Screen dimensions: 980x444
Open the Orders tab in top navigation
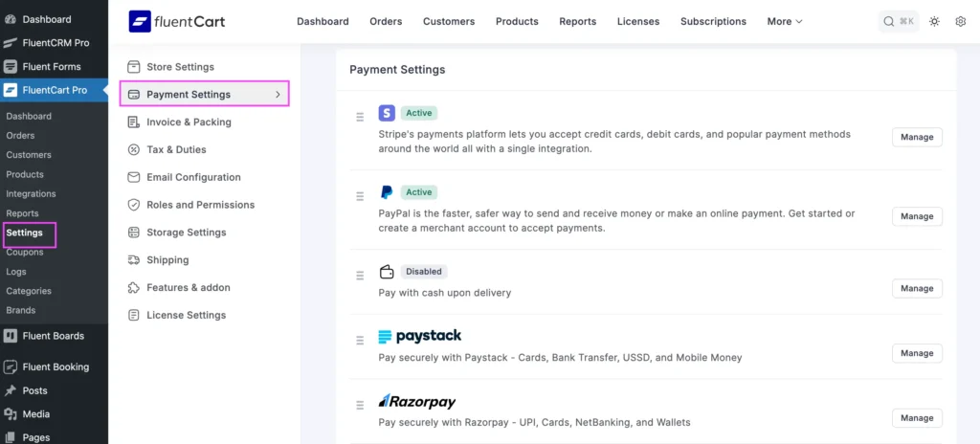click(x=386, y=21)
